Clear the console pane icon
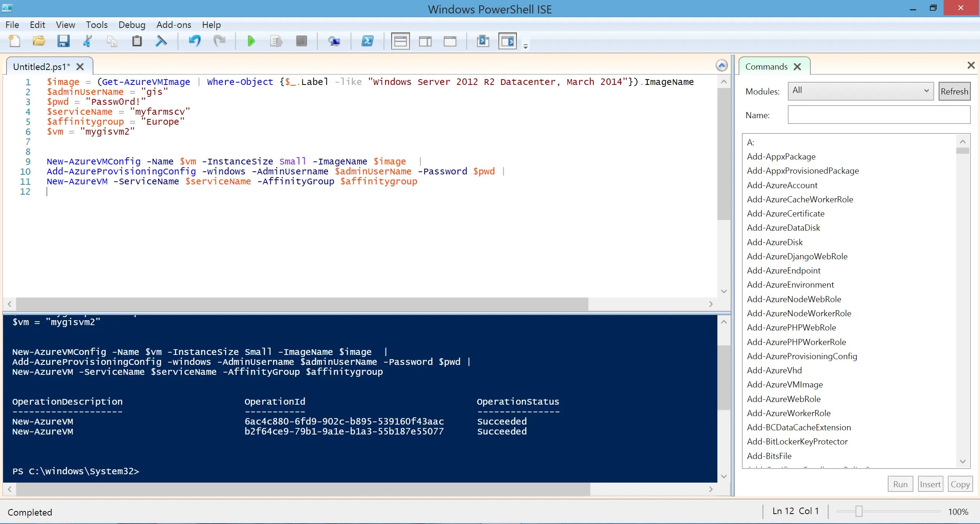This screenshot has height=524, width=980. coord(161,41)
